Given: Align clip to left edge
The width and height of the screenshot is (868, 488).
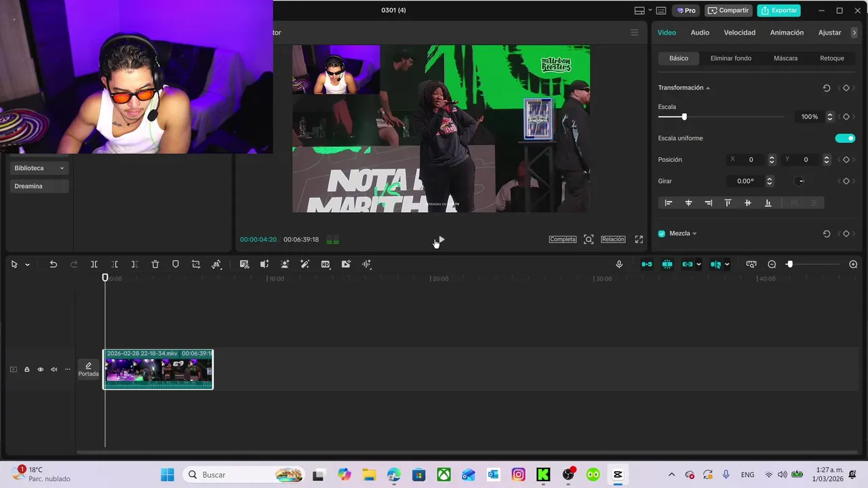Looking at the screenshot, I should (669, 203).
